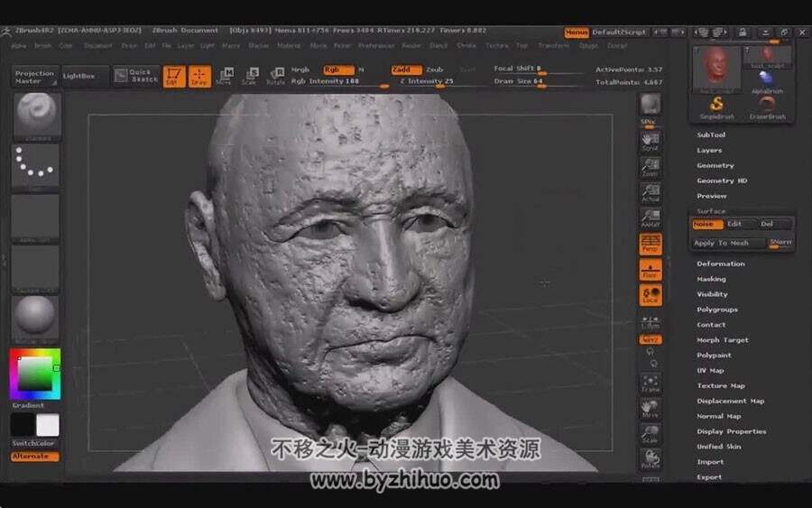Click the Rotate view icon in right shelf

tap(651, 459)
